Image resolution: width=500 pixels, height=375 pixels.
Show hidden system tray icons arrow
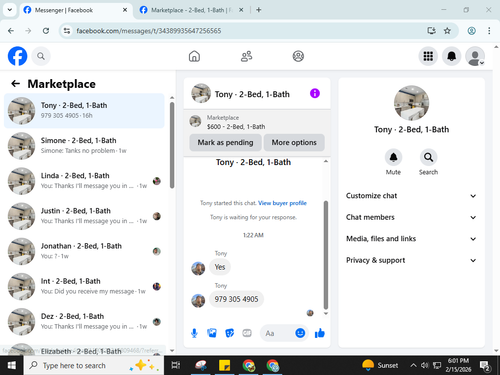click(413, 365)
